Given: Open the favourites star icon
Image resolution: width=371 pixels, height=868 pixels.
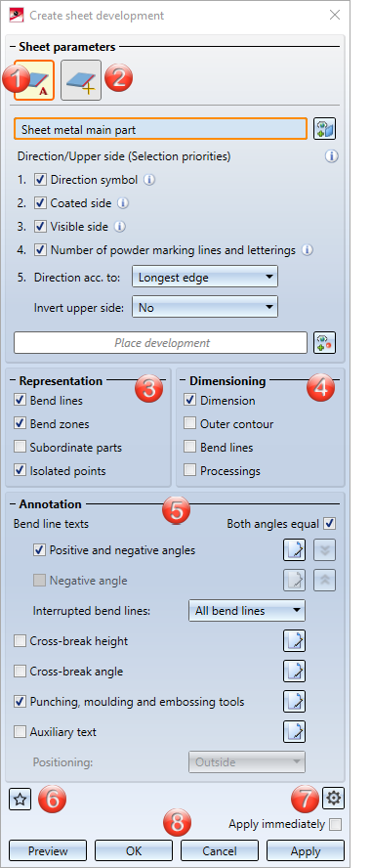Looking at the screenshot, I should point(20,800).
